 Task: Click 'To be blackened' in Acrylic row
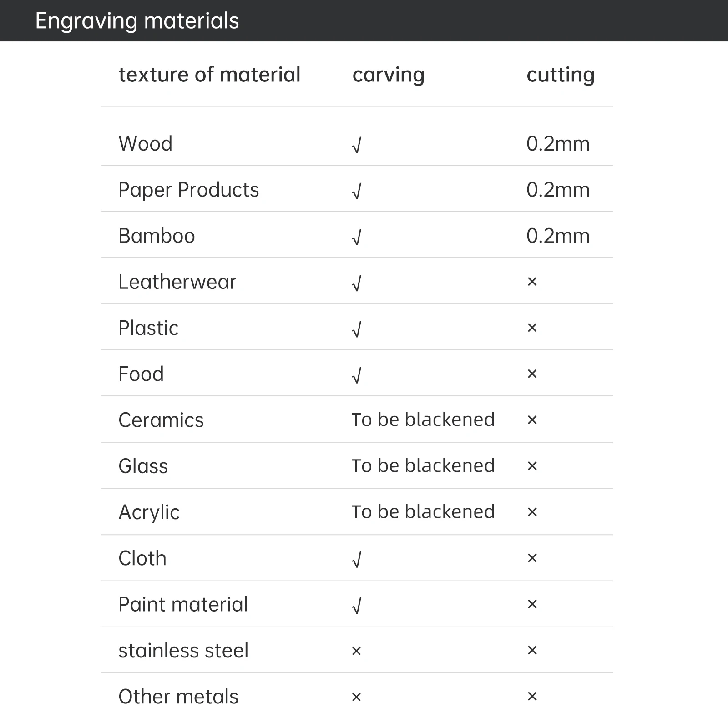[x=423, y=512]
